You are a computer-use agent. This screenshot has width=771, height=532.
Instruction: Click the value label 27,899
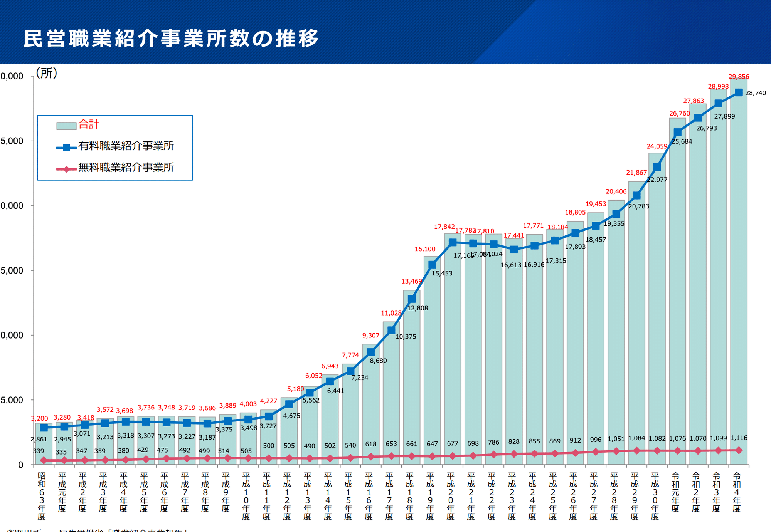click(x=724, y=116)
